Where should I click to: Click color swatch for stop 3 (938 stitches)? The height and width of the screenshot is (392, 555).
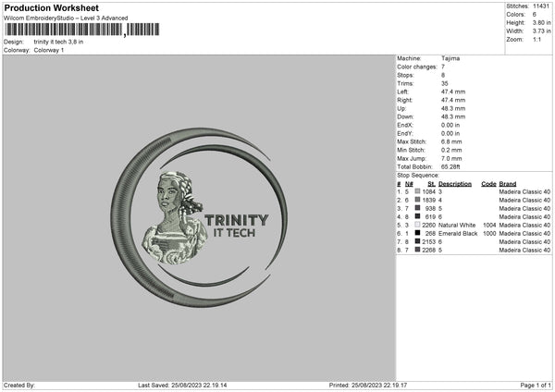418,208
